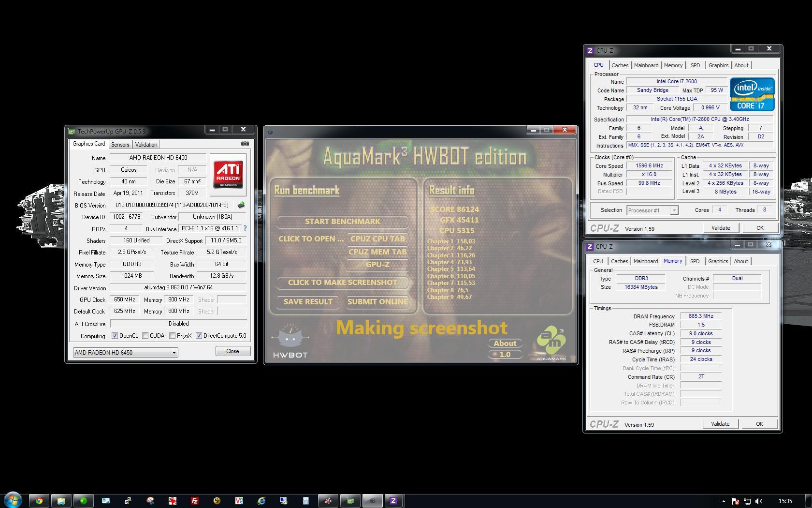Switch to the GPU-Z taskbar button
Viewport: 812px width, 508px height.
[x=350, y=501]
